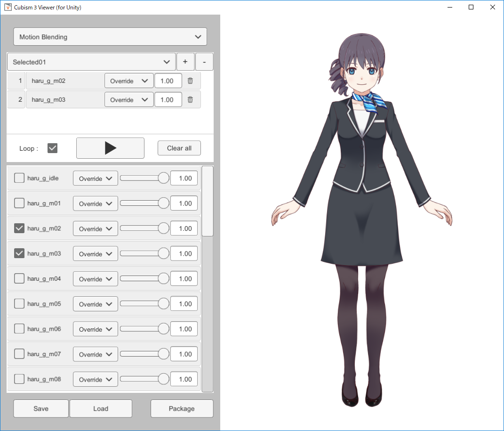Toggle the Loop checkbox
This screenshot has width=504, height=431.
point(52,148)
